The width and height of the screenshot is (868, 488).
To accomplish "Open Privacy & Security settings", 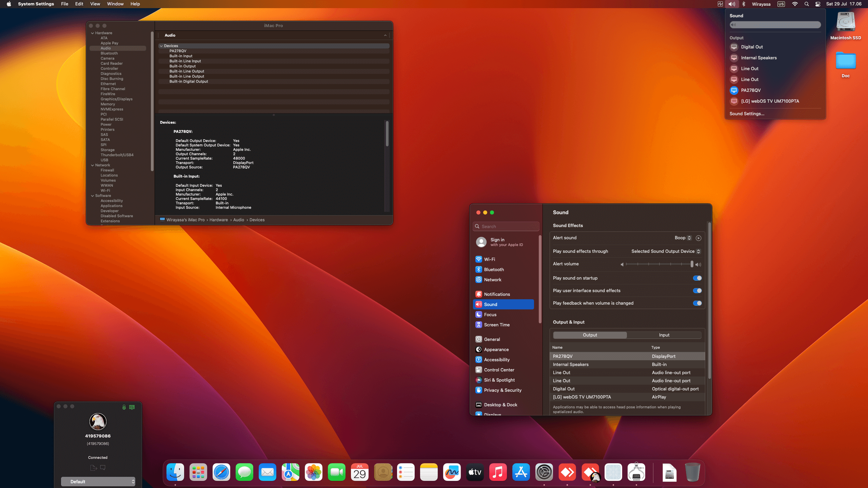I will 502,390.
